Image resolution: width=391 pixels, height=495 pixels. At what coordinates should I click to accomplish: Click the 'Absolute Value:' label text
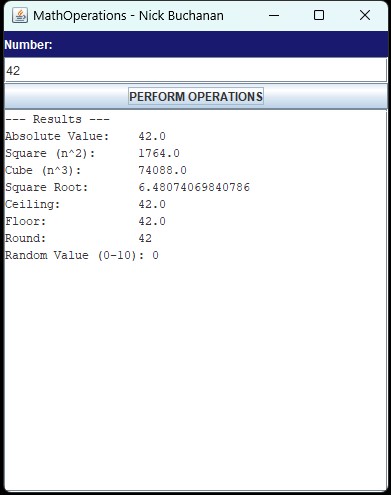[57, 136]
